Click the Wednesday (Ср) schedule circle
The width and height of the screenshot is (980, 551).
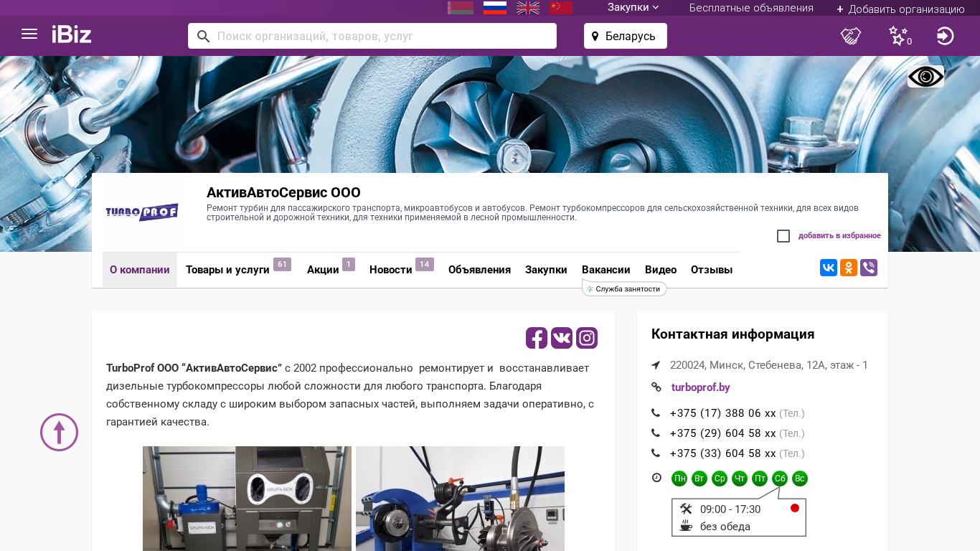[720, 479]
